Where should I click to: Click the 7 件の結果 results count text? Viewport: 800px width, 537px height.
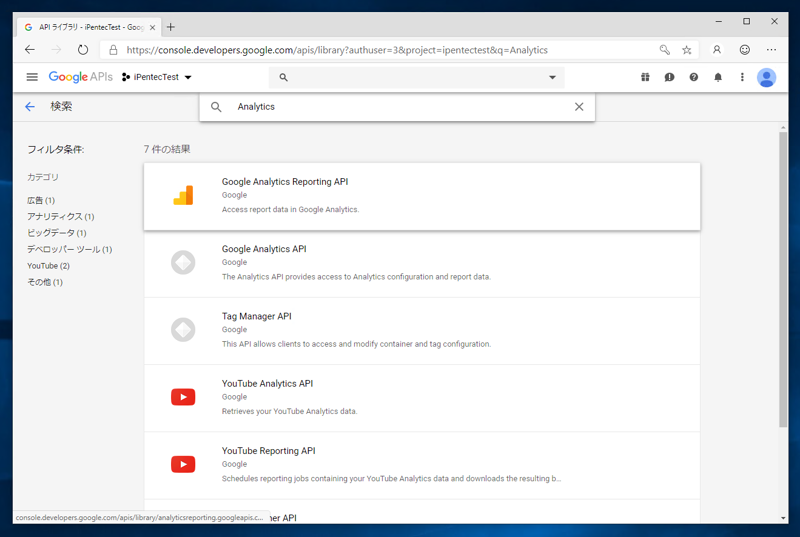(x=167, y=149)
